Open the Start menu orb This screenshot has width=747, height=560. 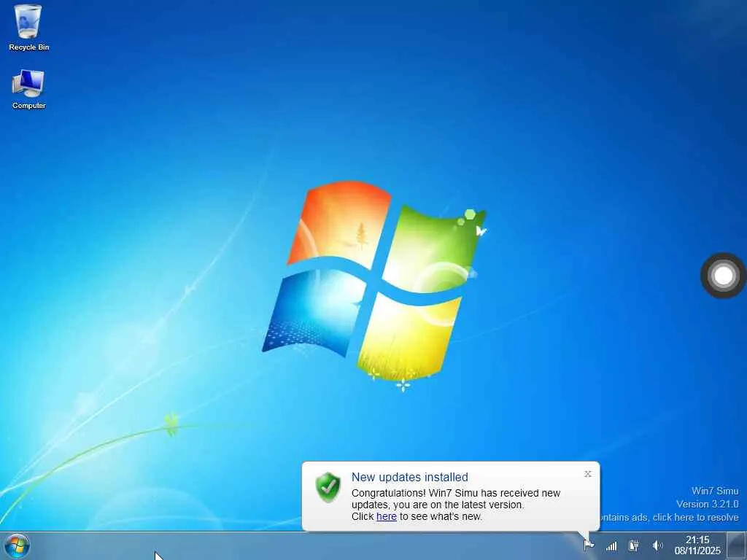(18, 546)
